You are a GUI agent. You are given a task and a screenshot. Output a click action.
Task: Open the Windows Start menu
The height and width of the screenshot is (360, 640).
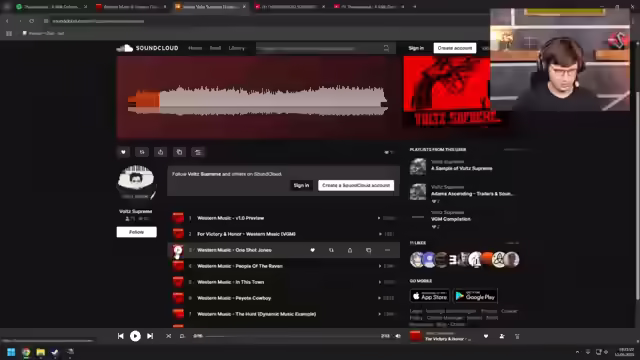11,352
